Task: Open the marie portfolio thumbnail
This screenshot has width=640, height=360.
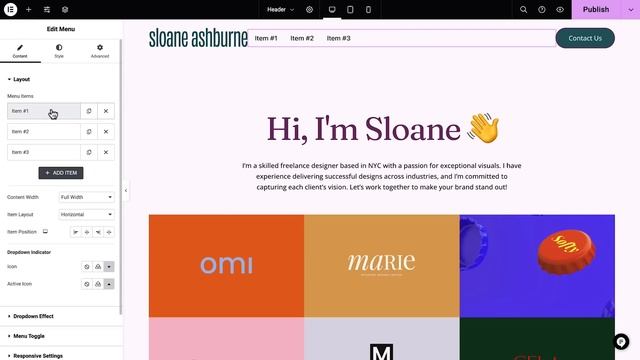Action: point(382,266)
